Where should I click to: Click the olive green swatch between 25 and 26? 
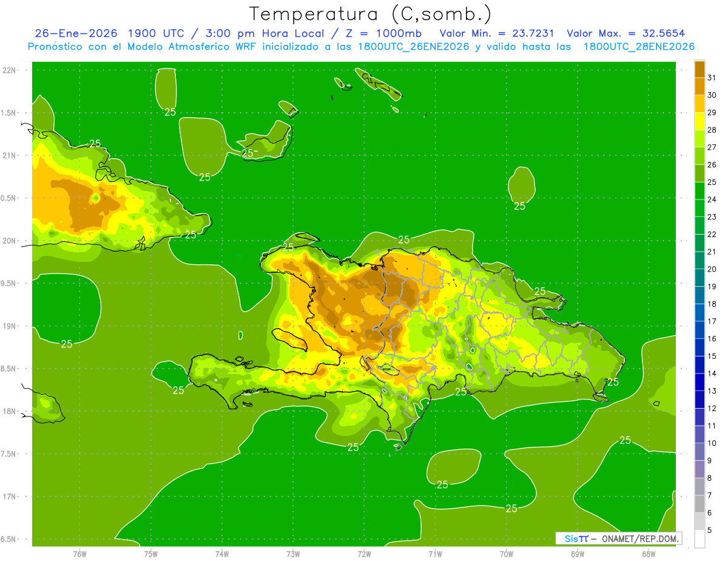pyautogui.click(x=699, y=173)
